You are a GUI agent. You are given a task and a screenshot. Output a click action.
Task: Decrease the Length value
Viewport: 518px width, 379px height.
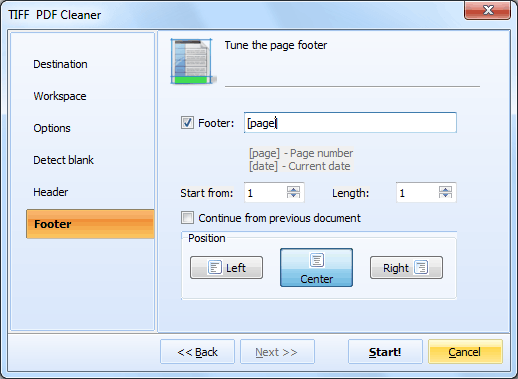(445, 195)
